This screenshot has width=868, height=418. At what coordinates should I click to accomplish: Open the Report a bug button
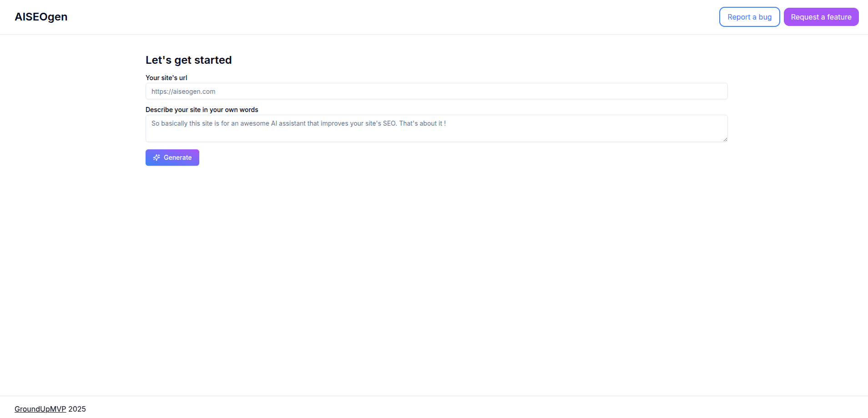point(749,17)
